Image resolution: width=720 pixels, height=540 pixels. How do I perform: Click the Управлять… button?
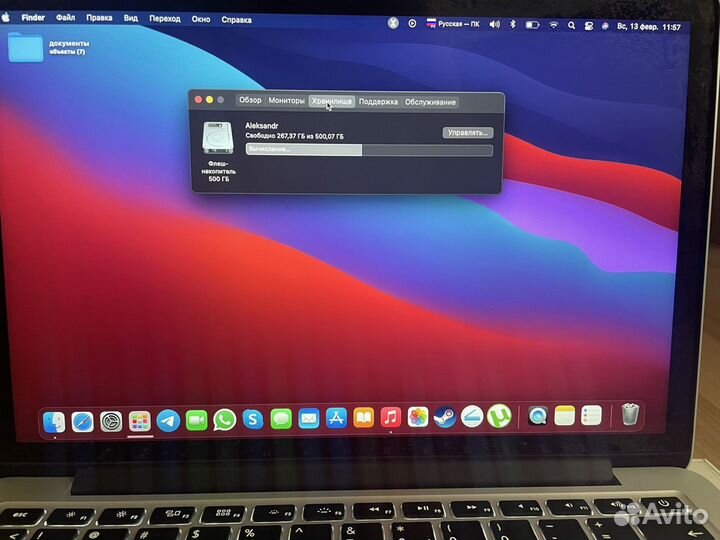468,133
